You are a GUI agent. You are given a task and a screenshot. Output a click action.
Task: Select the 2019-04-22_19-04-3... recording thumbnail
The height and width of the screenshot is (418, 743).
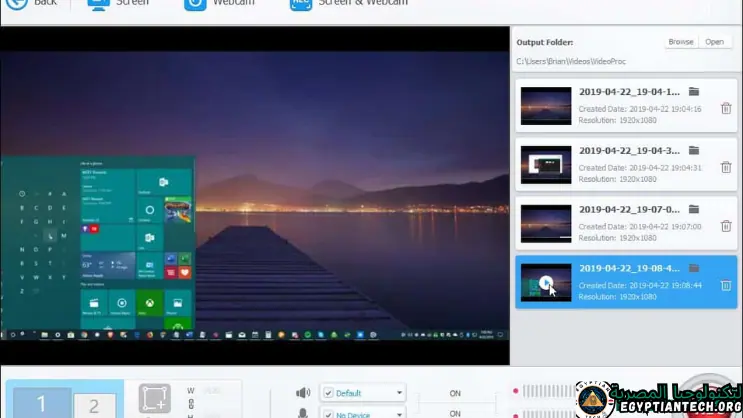[546, 164]
